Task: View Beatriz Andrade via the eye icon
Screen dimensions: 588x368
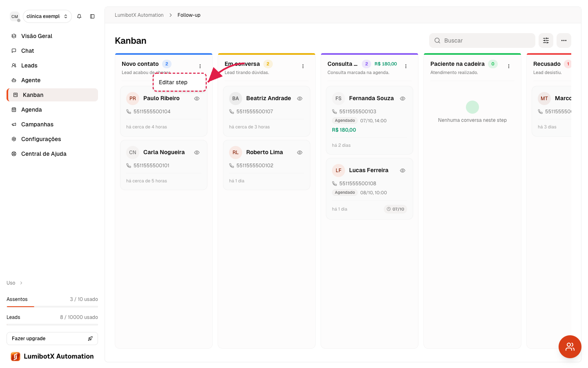Action: click(300, 99)
